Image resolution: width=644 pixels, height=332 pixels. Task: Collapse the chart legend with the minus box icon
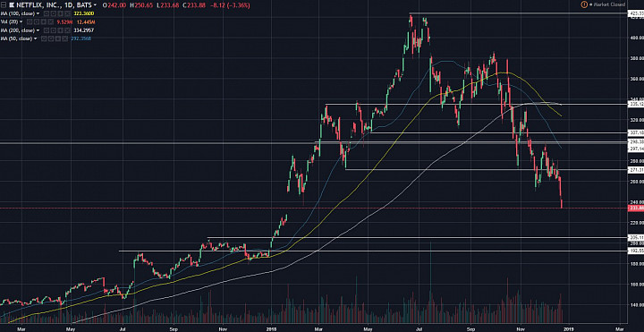[4, 5]
